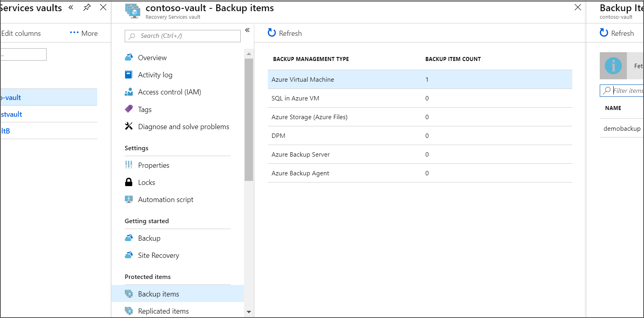
Task: Click the Diagnose and solve problems wrench icon
Action: pos(129,126)
